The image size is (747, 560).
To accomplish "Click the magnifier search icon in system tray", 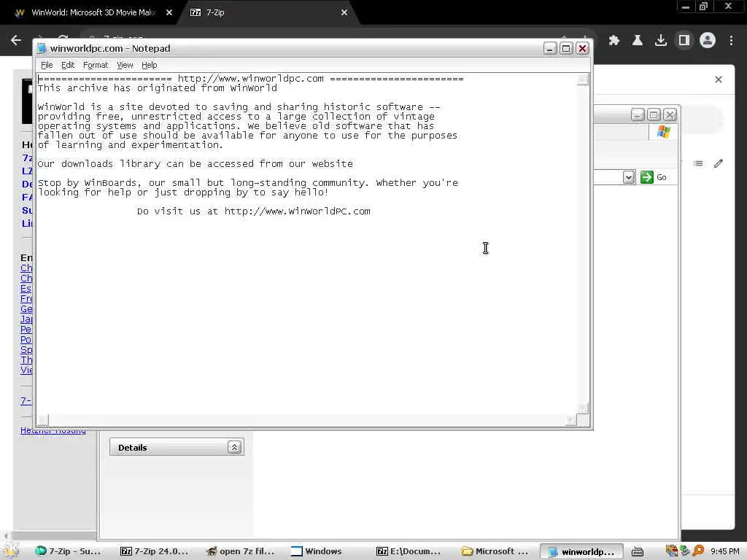I will coord(698,551).
